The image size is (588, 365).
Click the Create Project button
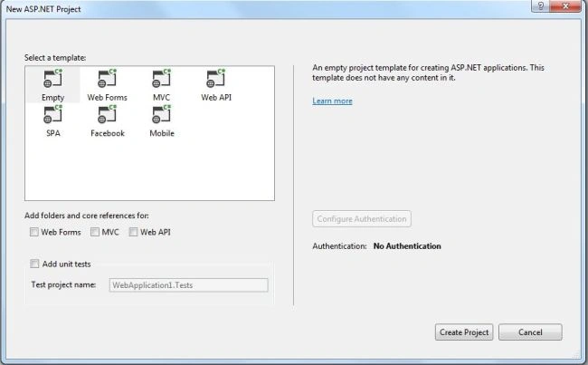point(464,332)
